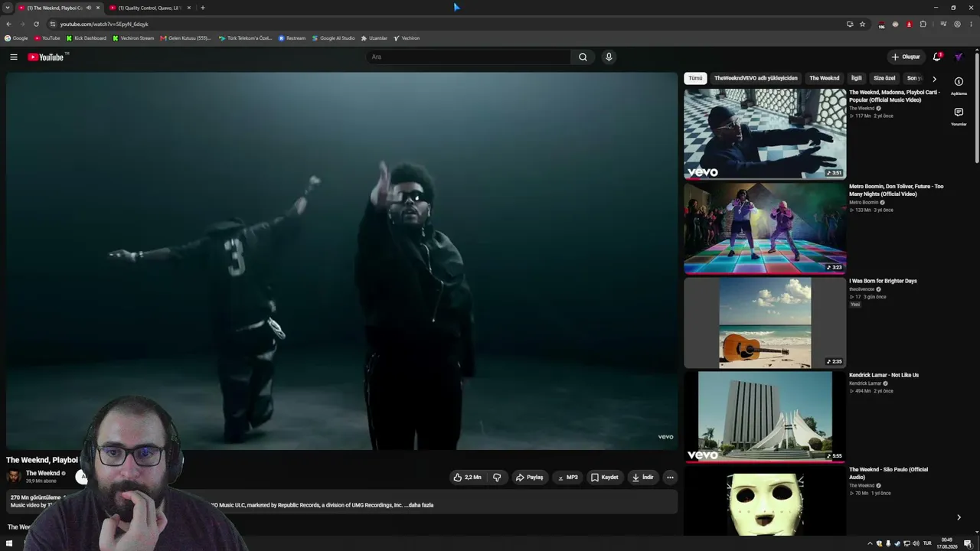Click the search magnifier button

(583, 57)
